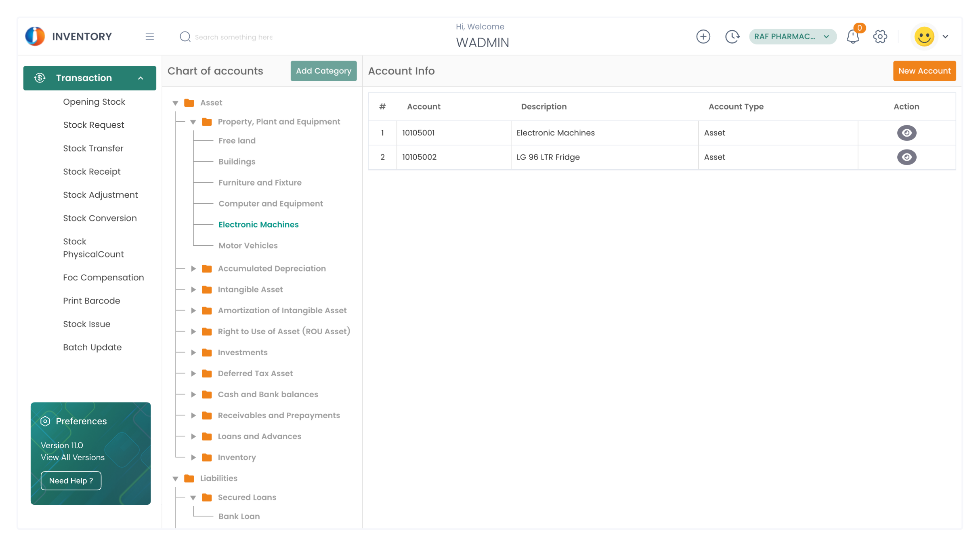The width and height of the screenshot is (980, 546).
Task: Click account number 10105002 cell
Action: tap(453, 157)
